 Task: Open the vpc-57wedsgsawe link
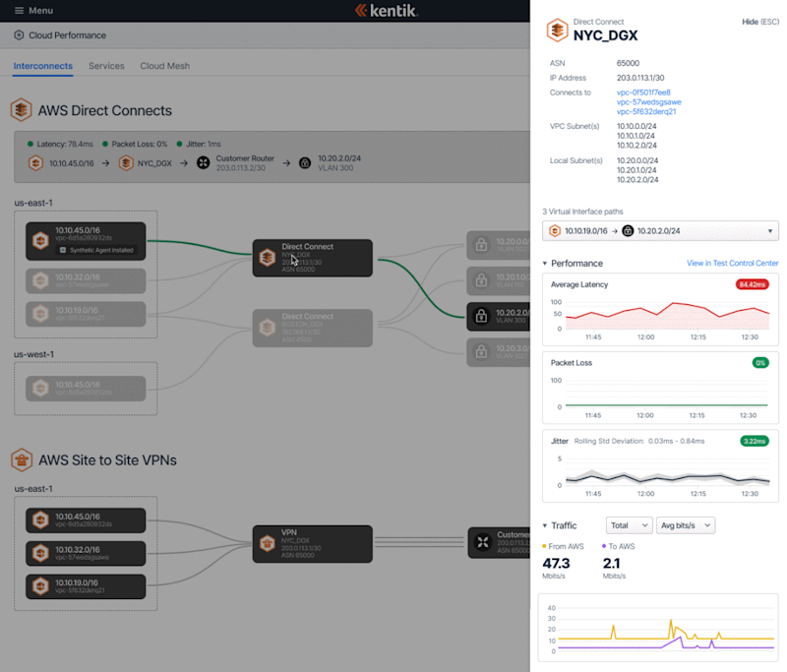[x=649, y=102]
